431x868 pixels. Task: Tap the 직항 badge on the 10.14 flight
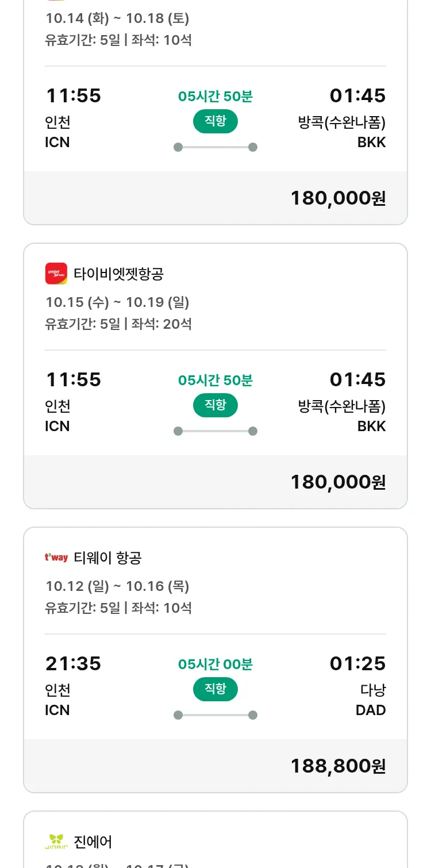point(215,121)
